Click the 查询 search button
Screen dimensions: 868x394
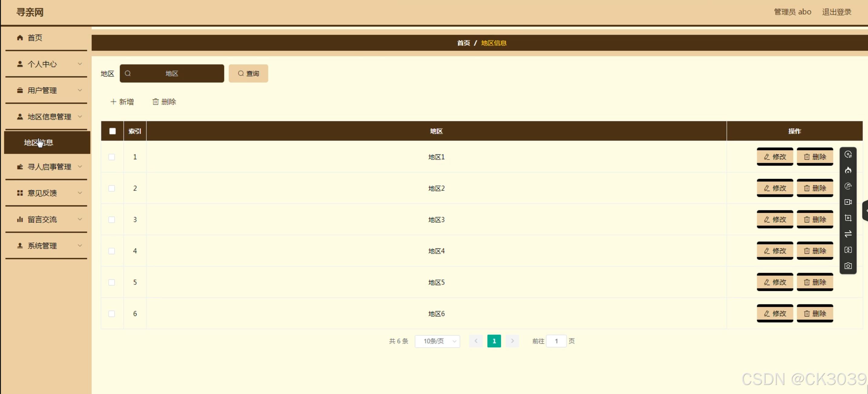[248, 73]
